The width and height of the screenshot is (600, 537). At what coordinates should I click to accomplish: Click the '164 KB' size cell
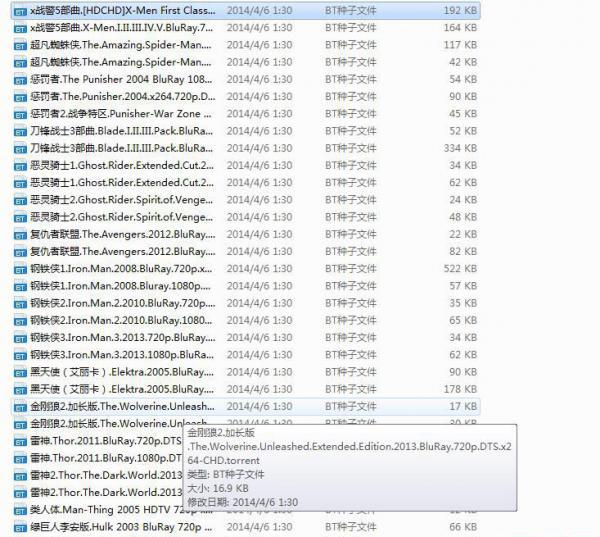click(460, 28)
